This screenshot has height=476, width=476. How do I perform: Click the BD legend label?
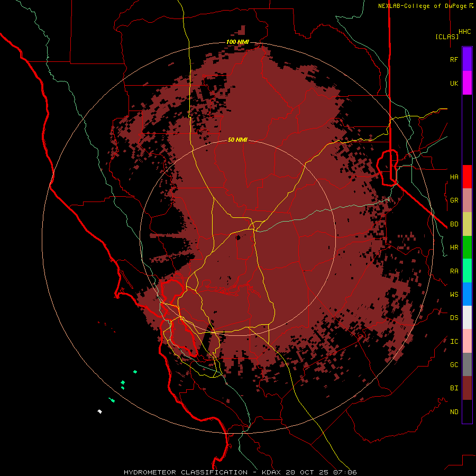[x=454, y=224]
